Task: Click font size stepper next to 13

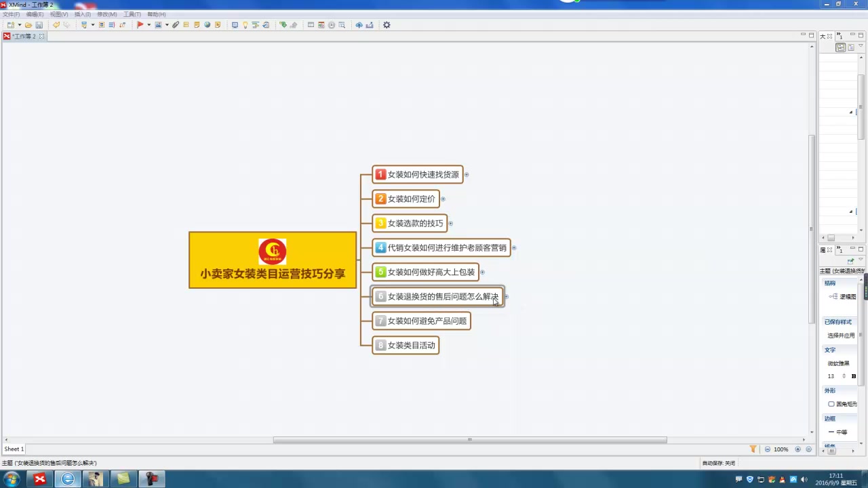Action: pyautogui.click(x=844, y=376)
